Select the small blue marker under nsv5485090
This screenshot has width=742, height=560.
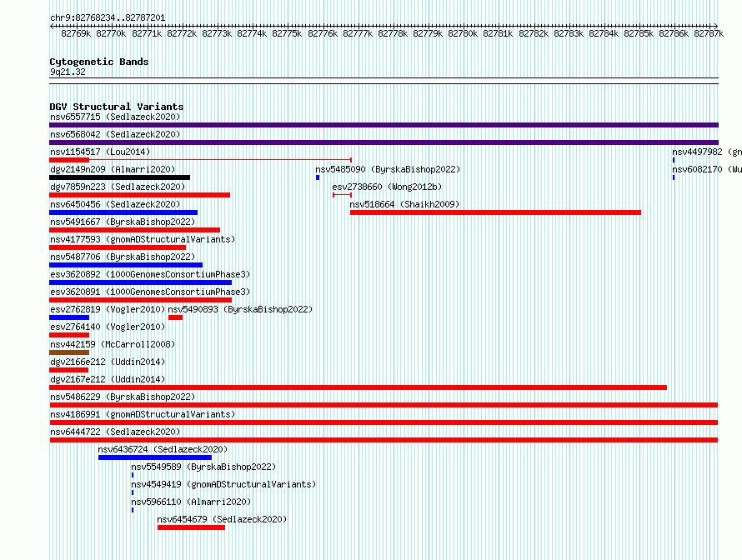[318, 177]
